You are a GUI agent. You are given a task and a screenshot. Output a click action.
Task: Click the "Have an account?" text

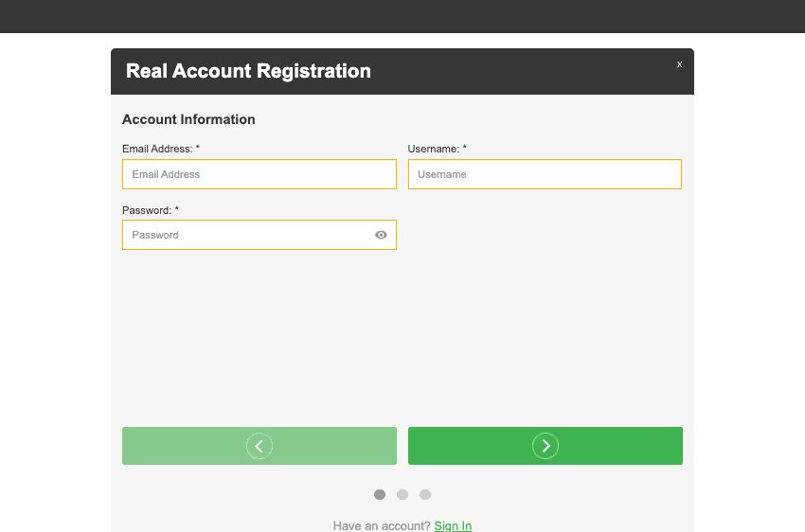click(x=382, y=525)
